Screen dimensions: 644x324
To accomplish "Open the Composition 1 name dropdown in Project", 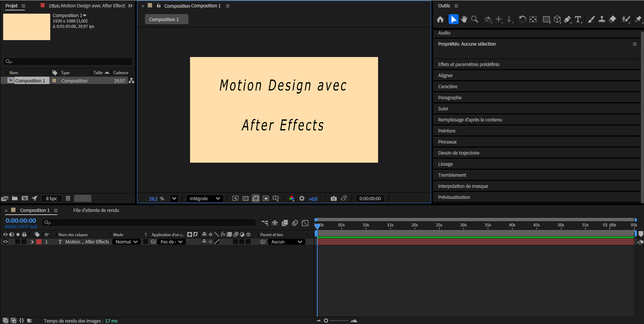I will pyautogui.click(x=85, y=16).
